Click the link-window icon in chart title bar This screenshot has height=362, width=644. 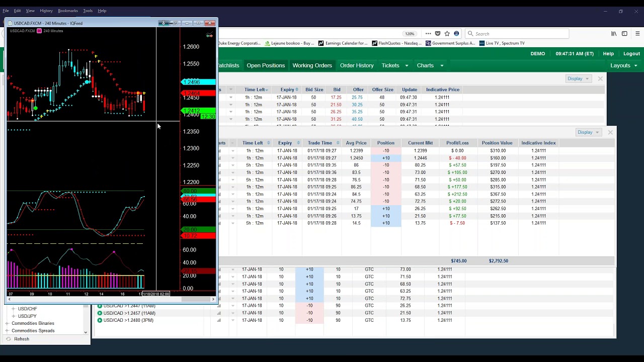coord(175,23)
